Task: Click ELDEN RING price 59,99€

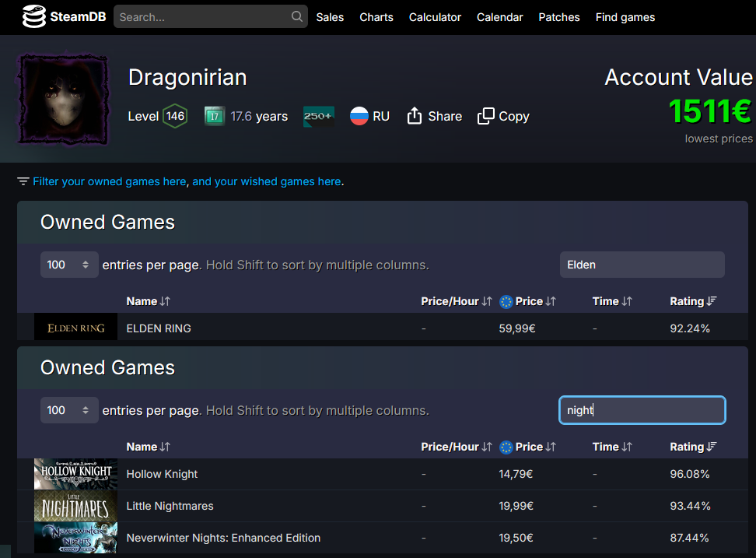Action: (x=517, y=328)
